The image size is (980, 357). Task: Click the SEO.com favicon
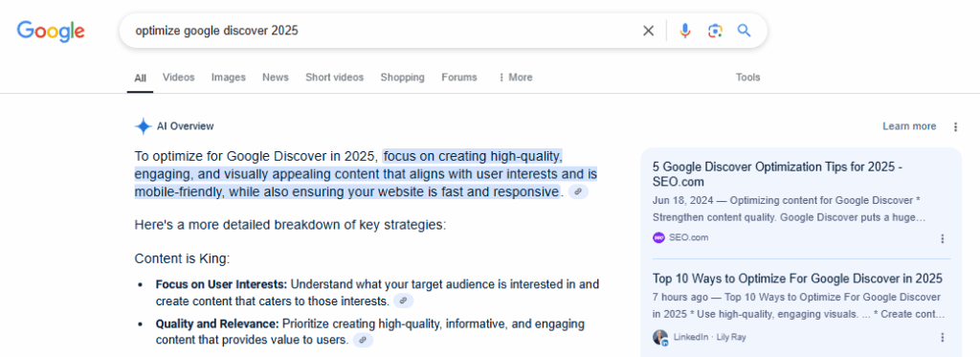coord(658,237)
